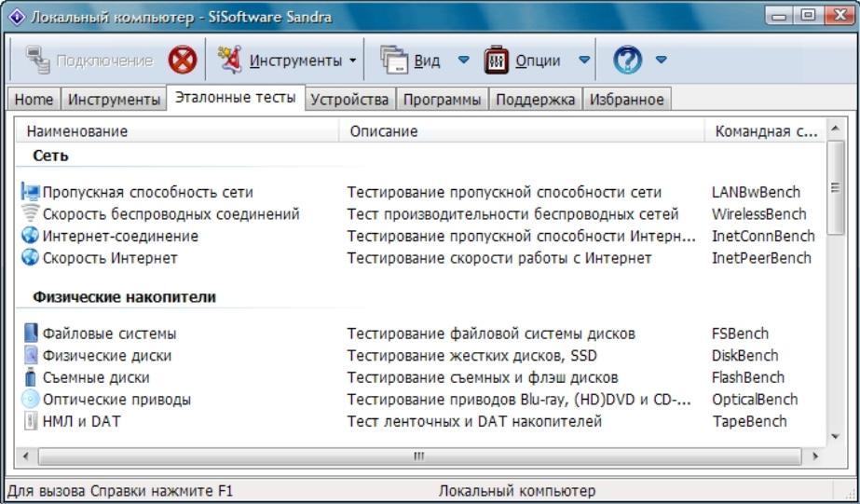Click the globe icon beside Интернет-соединение

30,236
